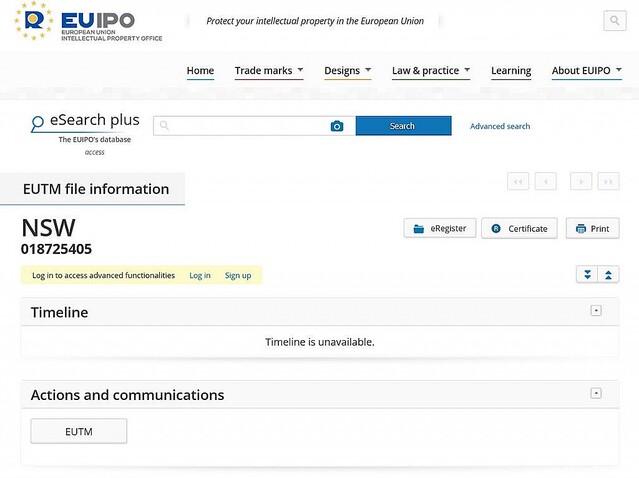Open site search magnifier in header
This screenshot has width=639, height=478.
[614, 21]
